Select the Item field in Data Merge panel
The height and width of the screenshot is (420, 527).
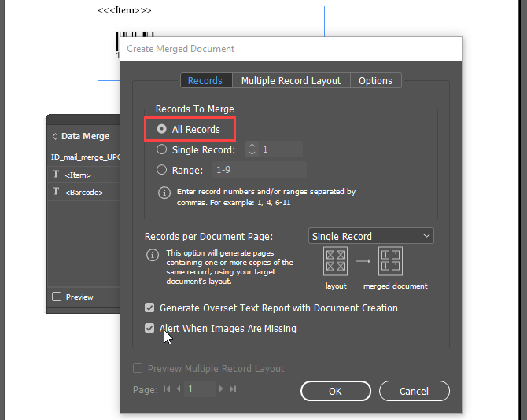tap(84, 175)
